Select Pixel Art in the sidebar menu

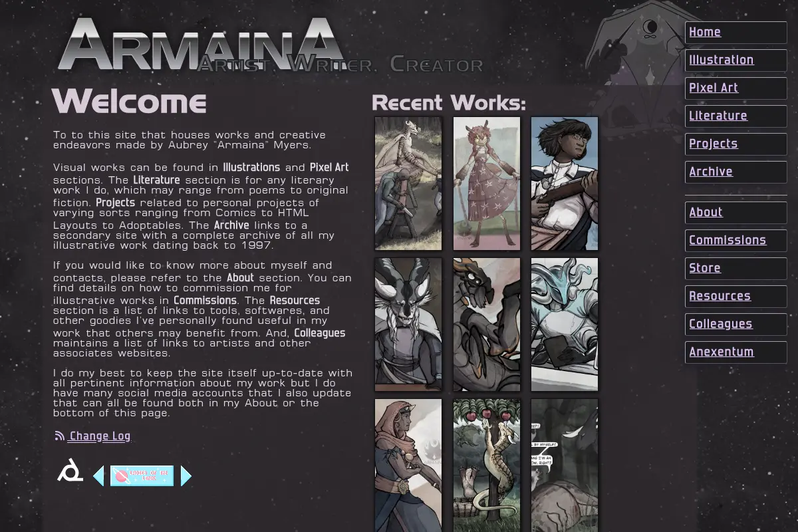point(735,88)
